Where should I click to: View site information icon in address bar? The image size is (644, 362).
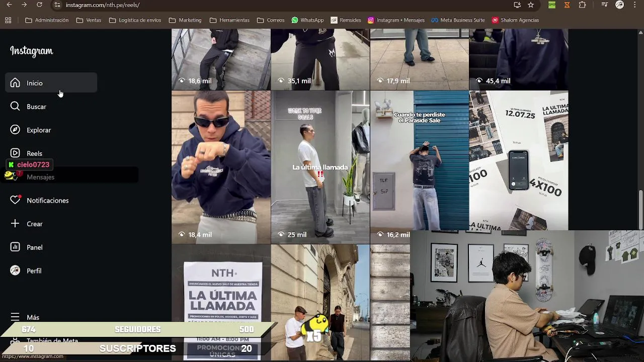[57, 5]
